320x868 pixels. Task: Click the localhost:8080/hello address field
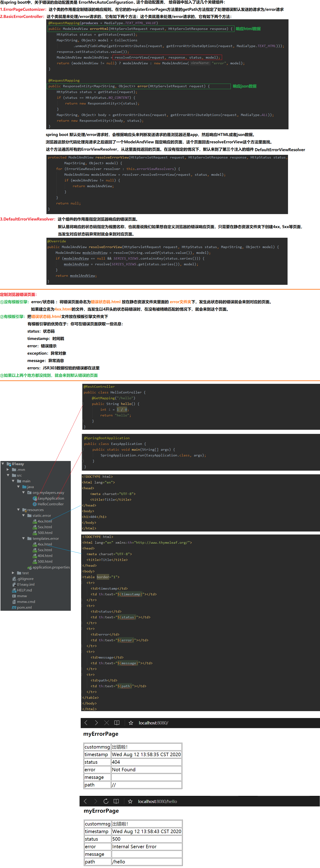[x=157, y=801]
